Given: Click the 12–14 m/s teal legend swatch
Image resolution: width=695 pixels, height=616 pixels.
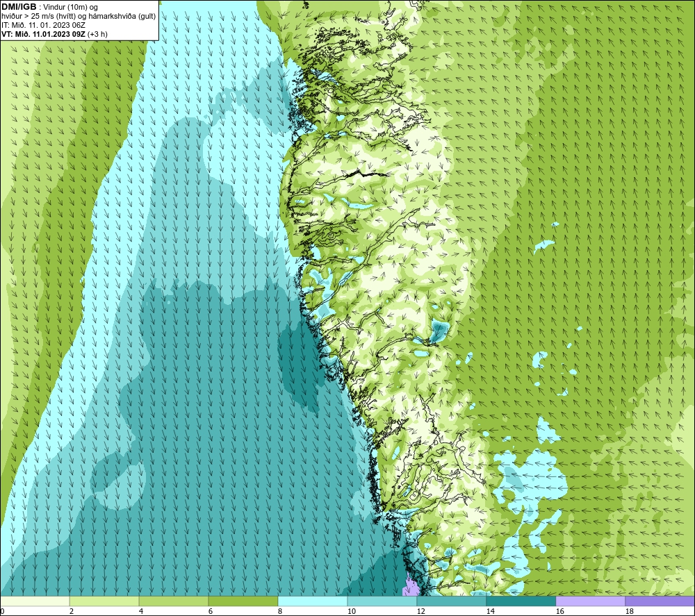Looking at the screenshot, I should pos(451,601).
